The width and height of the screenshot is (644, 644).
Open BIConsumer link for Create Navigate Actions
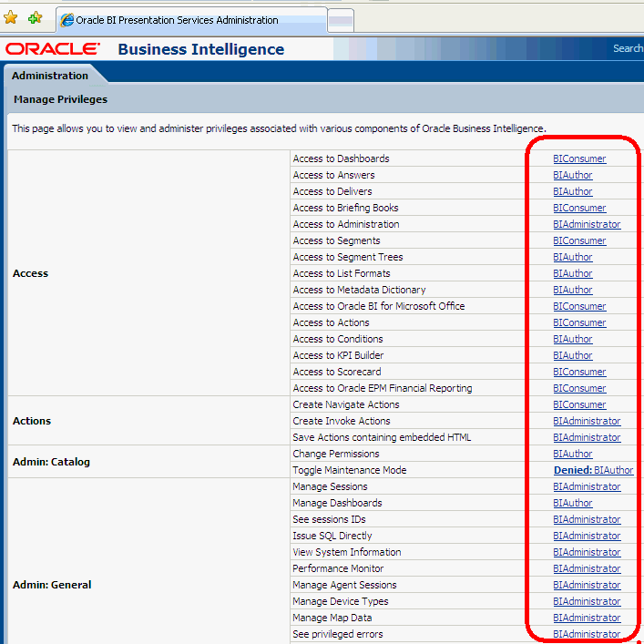(x=579, y=405)
